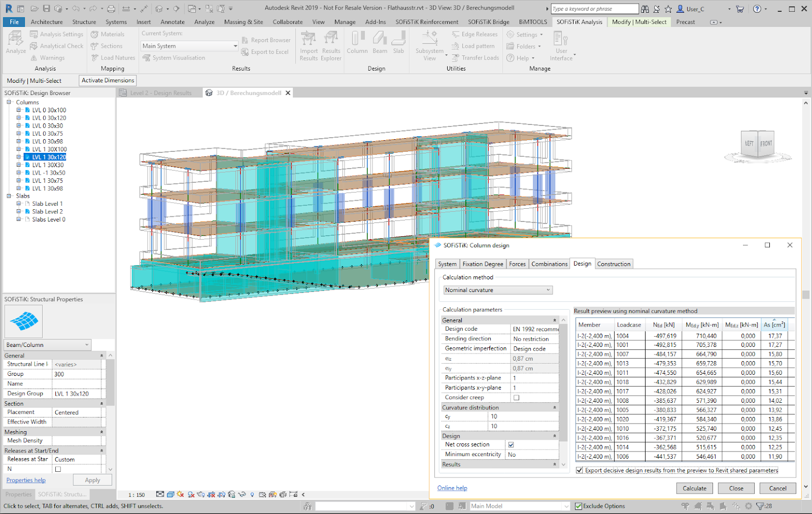The image size is (812, 514).
Task: Select the Column design tool
Action: pos(357,45)
